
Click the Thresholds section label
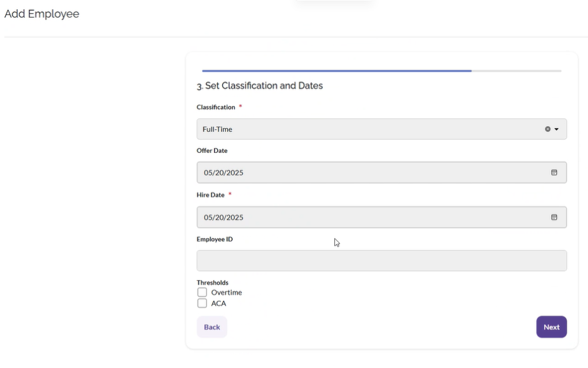tap(212, 283)
